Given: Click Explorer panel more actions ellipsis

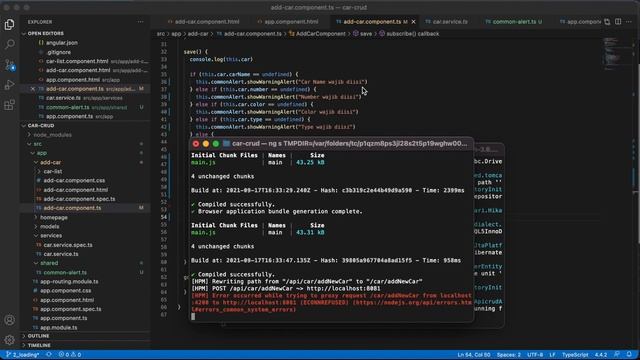Looking at the screenshot, I should tap(140, 22).
